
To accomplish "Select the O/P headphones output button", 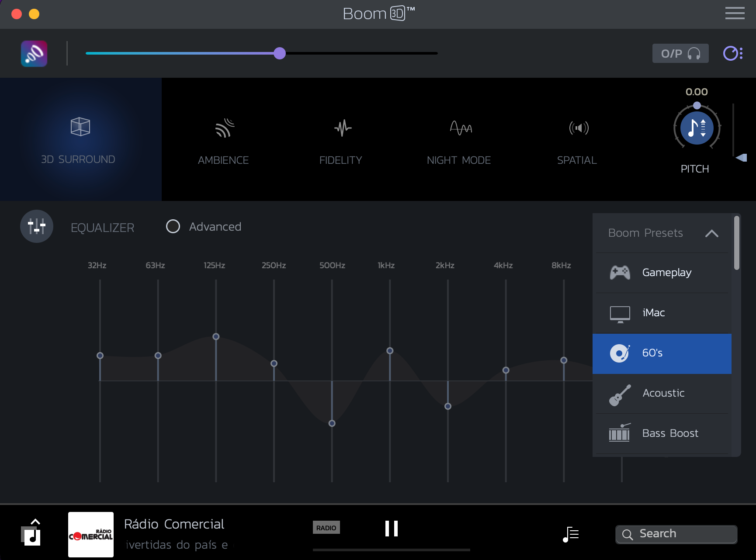I will [x=680, y=53].
